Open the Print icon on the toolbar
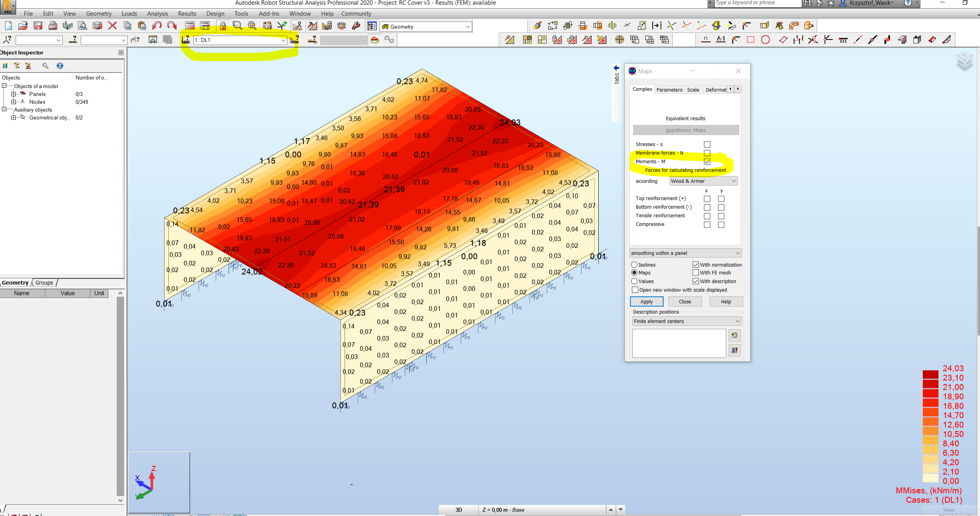This screenshot has height=516, width=980. (53, 26)
